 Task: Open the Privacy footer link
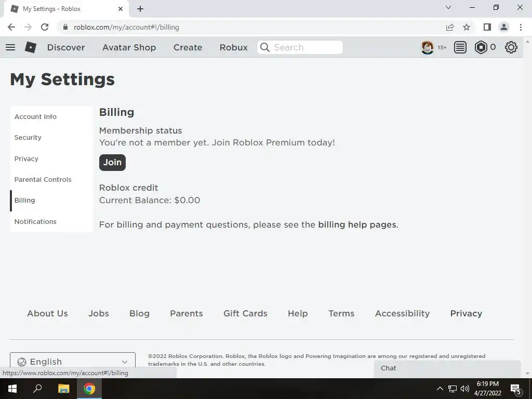466,313
